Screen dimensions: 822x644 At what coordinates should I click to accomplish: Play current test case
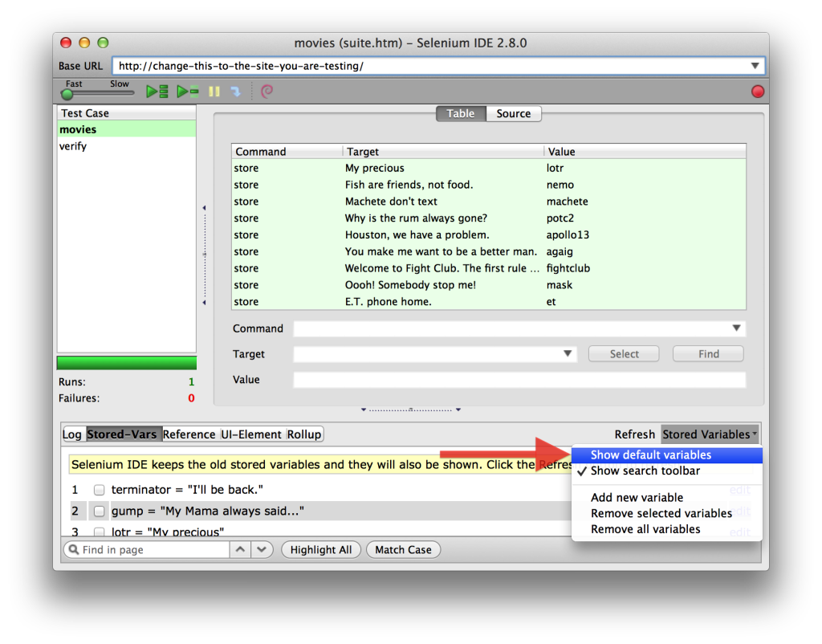point(188,92)
